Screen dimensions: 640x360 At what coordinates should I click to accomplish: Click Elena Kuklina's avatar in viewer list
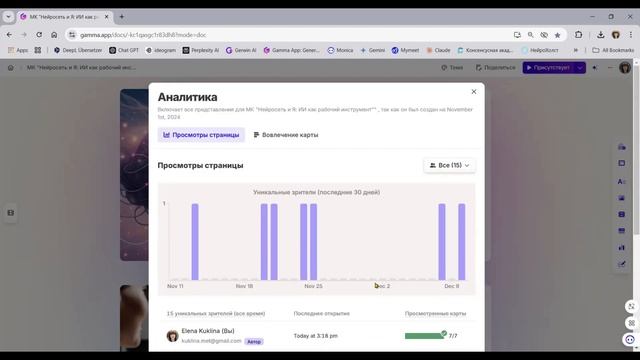(173, 336)
